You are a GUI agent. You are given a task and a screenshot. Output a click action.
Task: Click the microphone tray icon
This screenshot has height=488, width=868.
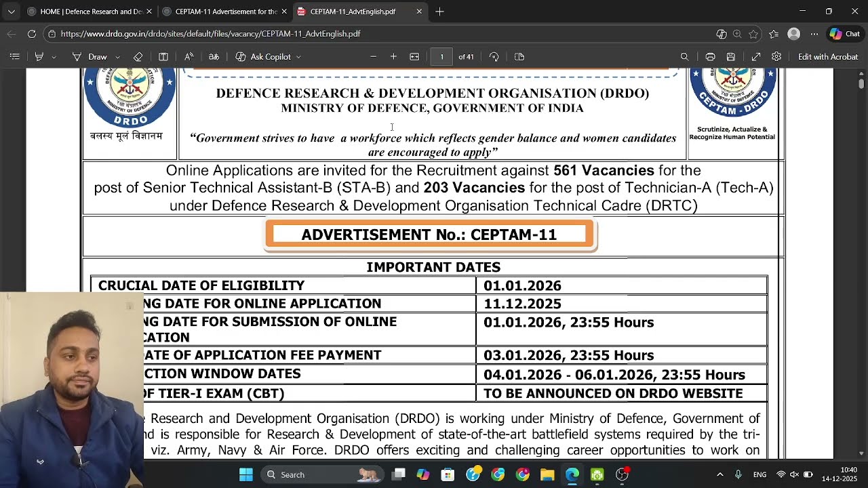[x=738, y=474]
